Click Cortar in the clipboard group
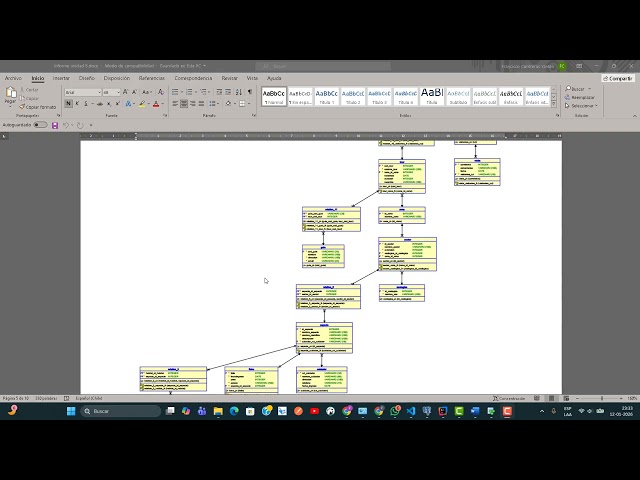The image size is (640, 480). (x=29, y=89)
